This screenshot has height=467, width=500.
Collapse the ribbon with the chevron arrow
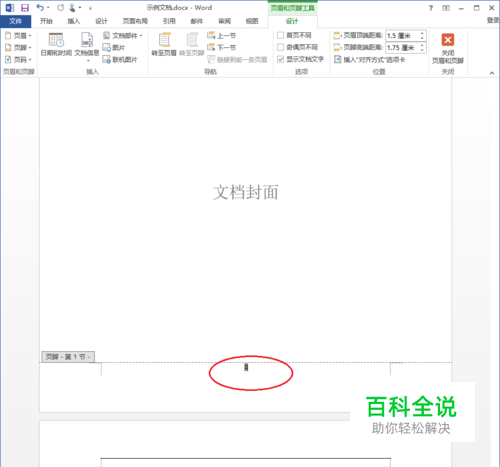point(492,72)
